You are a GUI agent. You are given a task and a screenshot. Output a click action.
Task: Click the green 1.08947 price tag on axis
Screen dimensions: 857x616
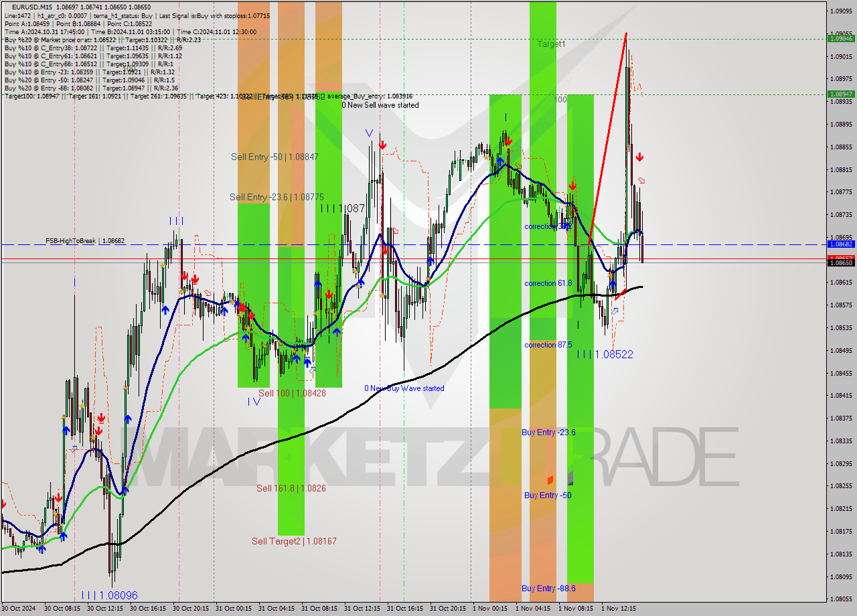pyautogui.click(x=841, y=94)
